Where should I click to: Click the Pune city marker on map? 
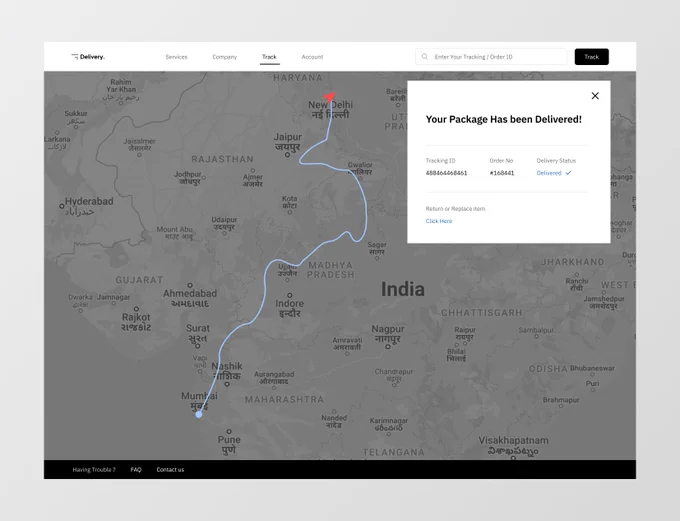tap(229, 431)
